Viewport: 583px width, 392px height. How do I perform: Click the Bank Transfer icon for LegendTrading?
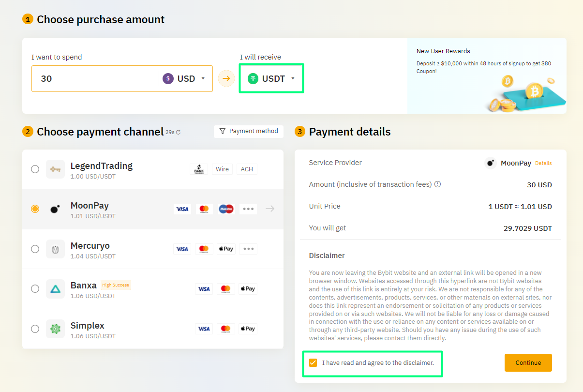[199, 169]
